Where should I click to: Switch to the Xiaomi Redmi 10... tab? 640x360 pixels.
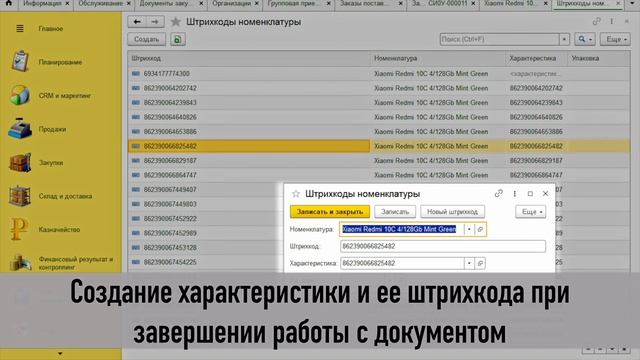pos(510,3)
